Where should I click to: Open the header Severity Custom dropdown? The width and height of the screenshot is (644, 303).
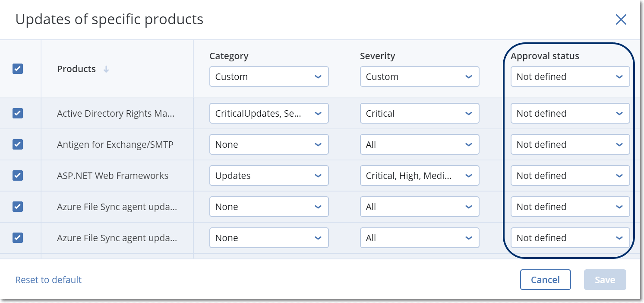(419, 77)
